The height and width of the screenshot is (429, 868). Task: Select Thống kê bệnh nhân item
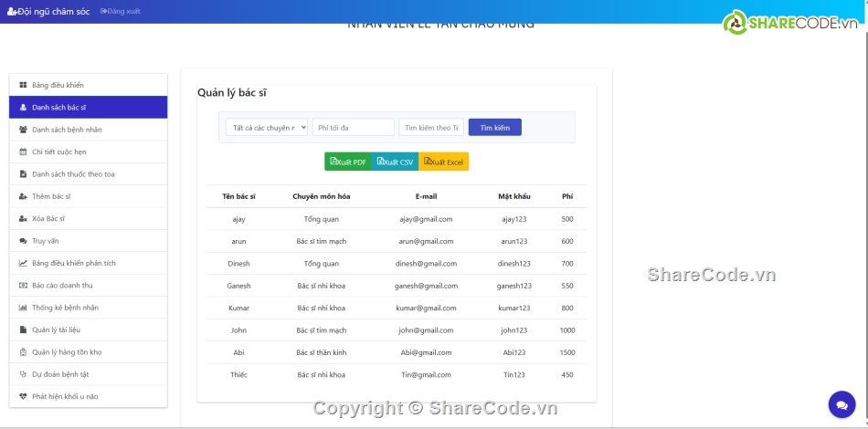[x=88, y=308]
